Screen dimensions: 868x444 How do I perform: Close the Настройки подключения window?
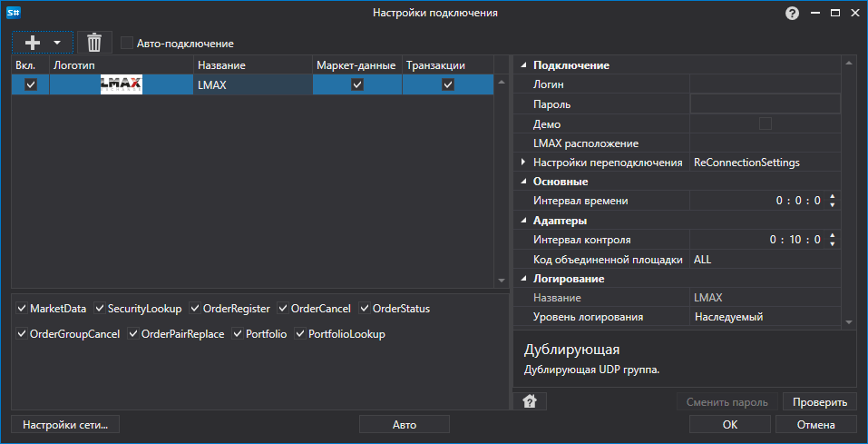[854, 13]
